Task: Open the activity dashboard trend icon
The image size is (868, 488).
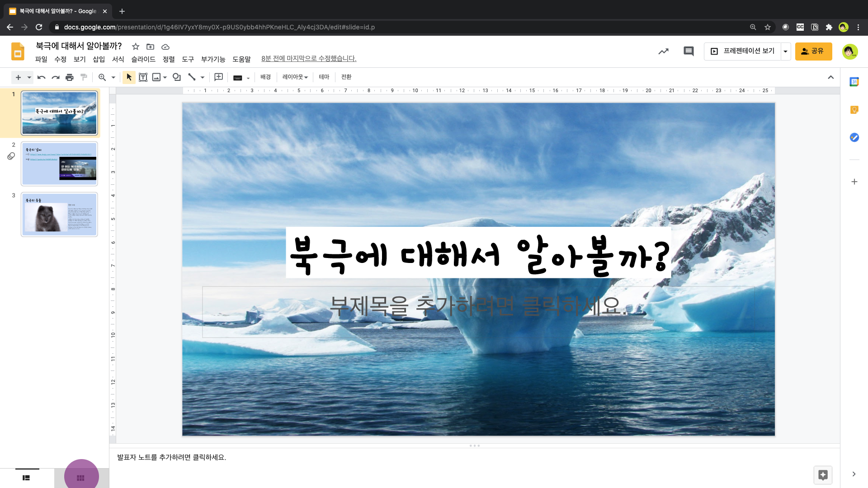Action: tap(663, 52)
